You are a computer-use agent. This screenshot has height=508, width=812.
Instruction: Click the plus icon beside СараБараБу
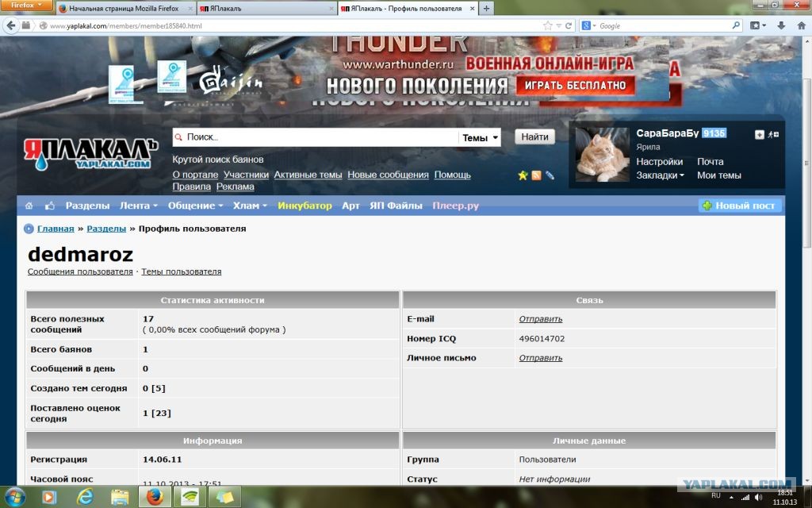pos(759,135)
